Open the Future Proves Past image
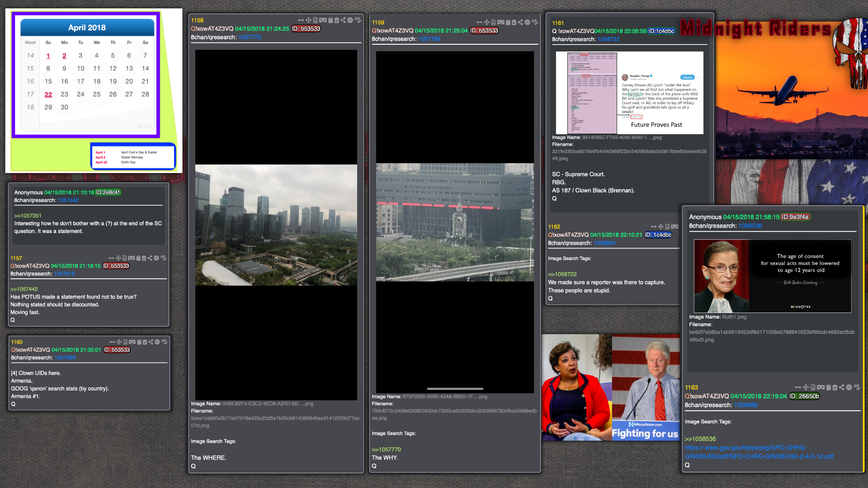The width and height of the screenshot is (868, 488). click(629, 93)
